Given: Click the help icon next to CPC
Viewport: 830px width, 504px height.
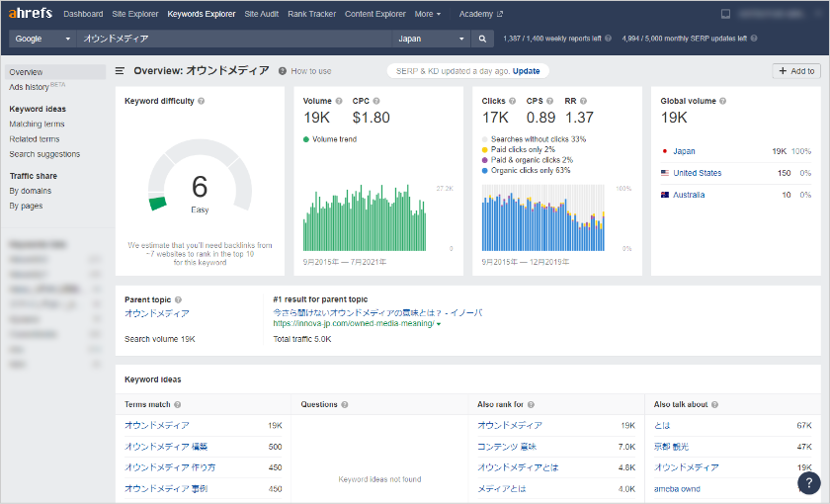Looking at the screenshot, I should pos(376,101).
